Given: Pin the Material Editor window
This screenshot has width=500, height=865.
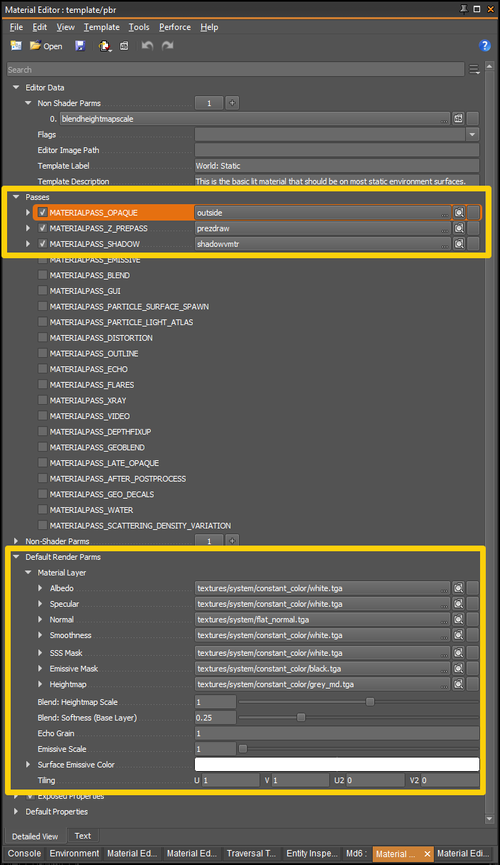Looking at the screenshot, I should click(464, 9).
